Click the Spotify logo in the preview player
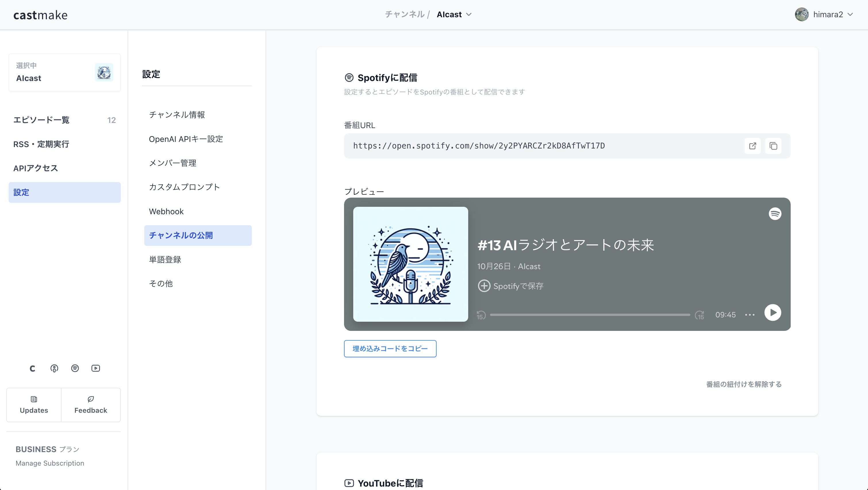This screenshot has width=868, height=490. pos(775,213)
